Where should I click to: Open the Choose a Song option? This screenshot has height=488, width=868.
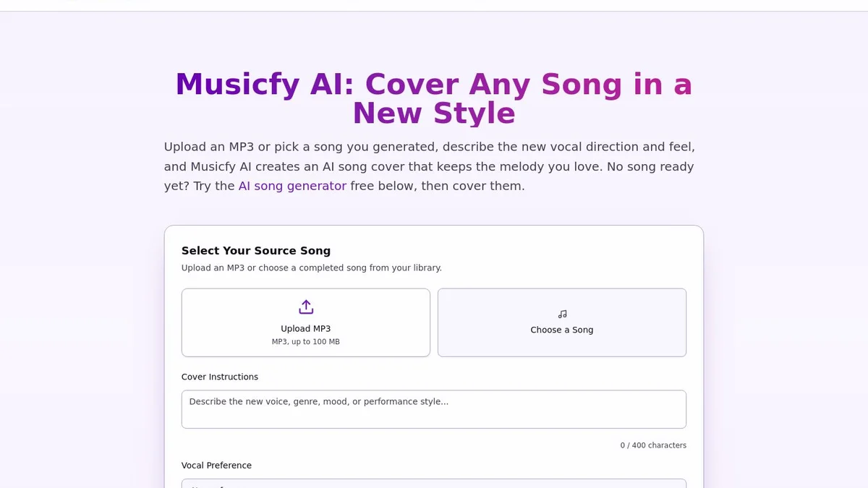tap(562, 322)
